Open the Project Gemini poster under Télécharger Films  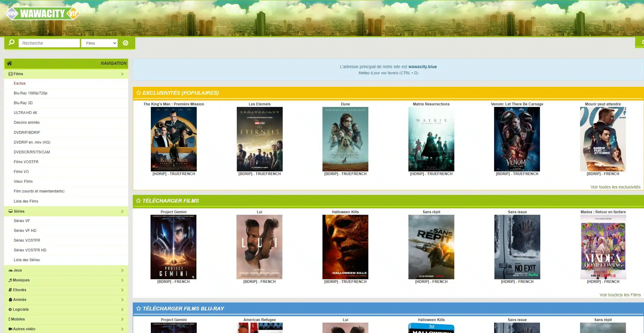click(x=173, y=247)
